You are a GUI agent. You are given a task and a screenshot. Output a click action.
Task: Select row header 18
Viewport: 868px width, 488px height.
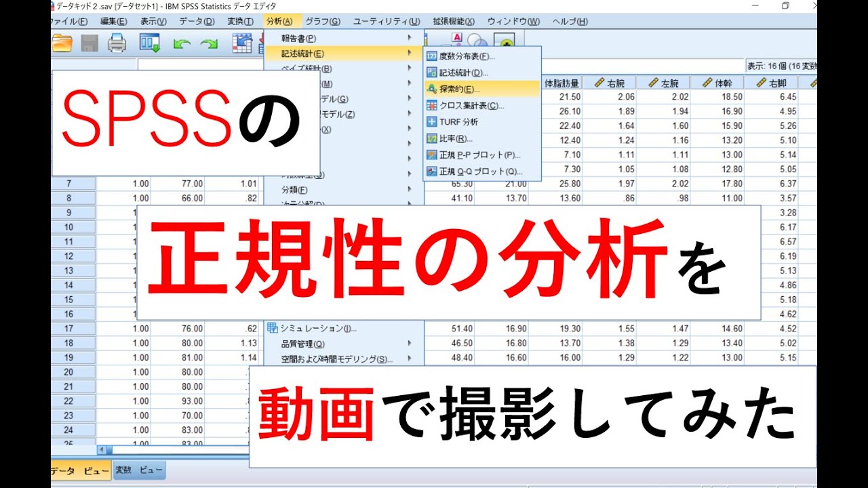pyautogui.click(x=73, y=343)
